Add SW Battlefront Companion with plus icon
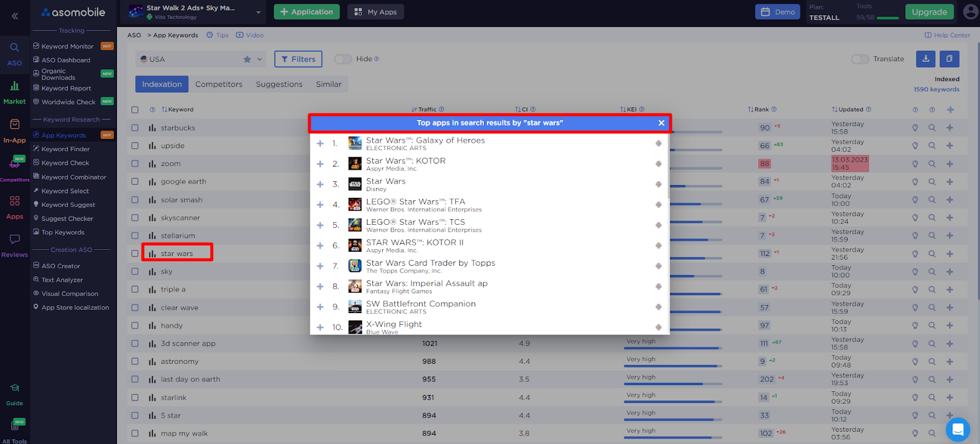This screenshot has height=444, width=980. (x=320, y=307)
